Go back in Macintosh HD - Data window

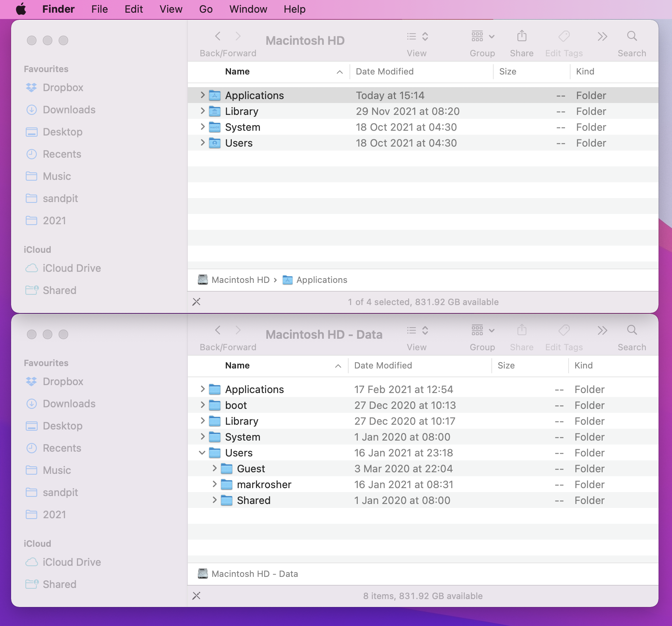click(x=218, y=330)
